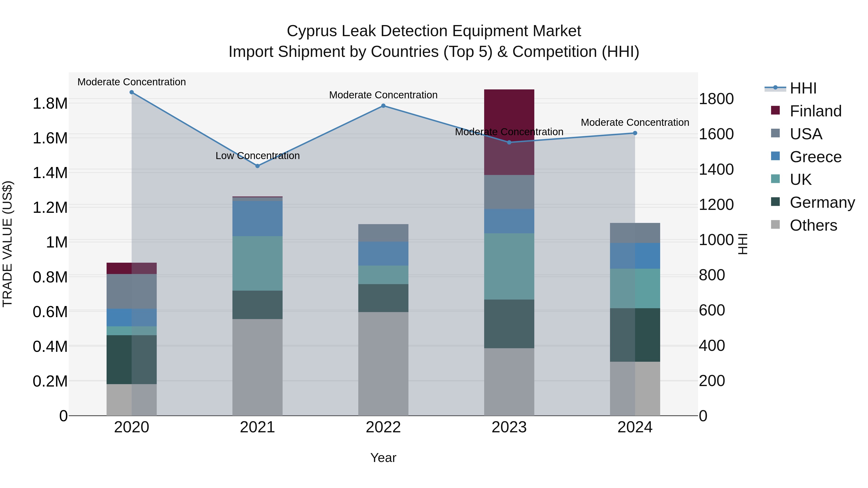The width and height of the screenshot is (868, 488).
Task: Toggle the HHI legend entry
Action: click(x=791, y=88)
